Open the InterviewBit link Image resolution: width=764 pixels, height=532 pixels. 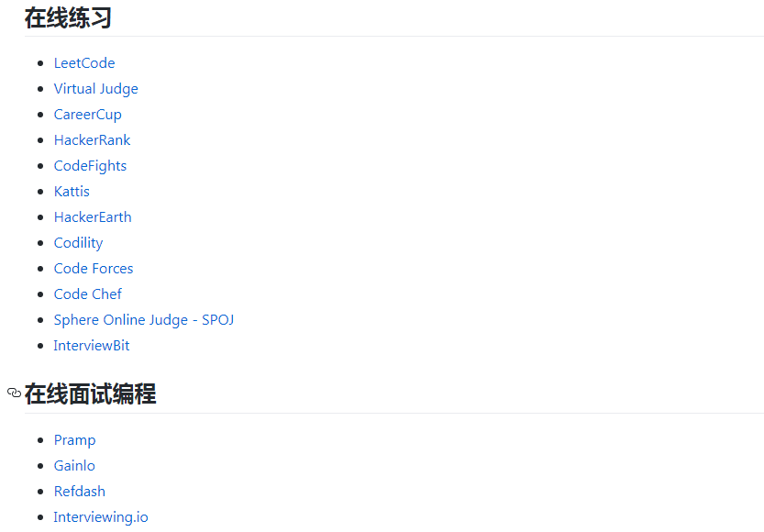pos(91,345)
